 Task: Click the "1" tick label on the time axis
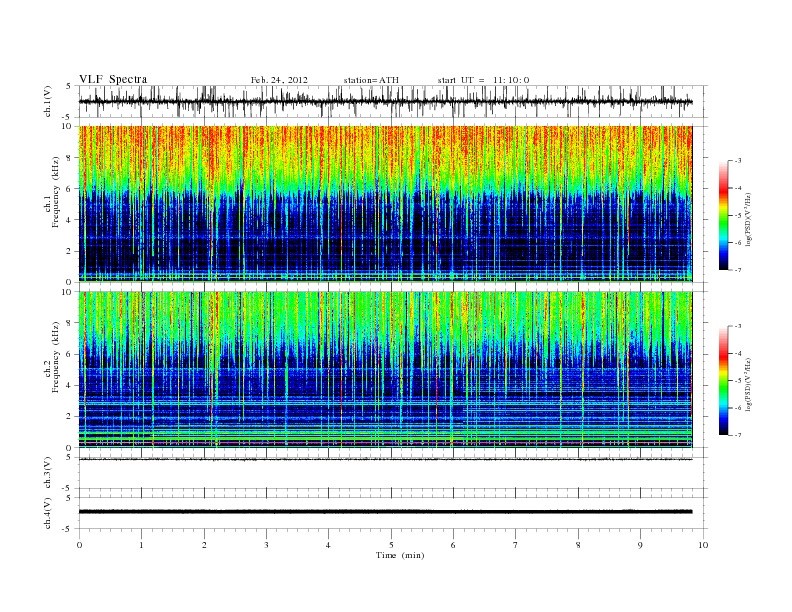[141, 545]
